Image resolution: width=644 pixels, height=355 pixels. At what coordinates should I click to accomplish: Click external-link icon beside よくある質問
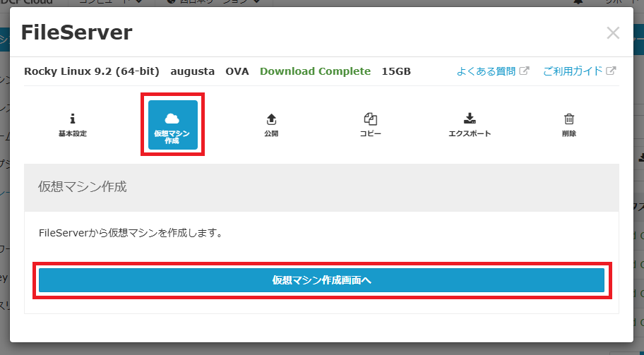(524, 71)
